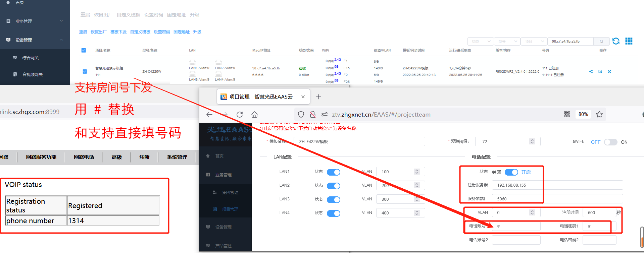The image size is (644, 253).
Task: Toggle the aWIFI switch on
Action: (610, 142)
